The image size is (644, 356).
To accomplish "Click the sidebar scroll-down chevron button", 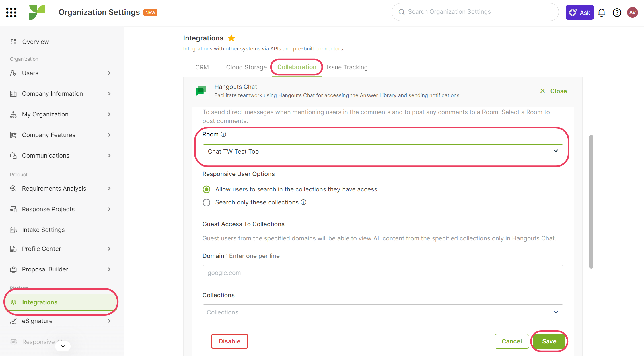I will tap(63, 346).
